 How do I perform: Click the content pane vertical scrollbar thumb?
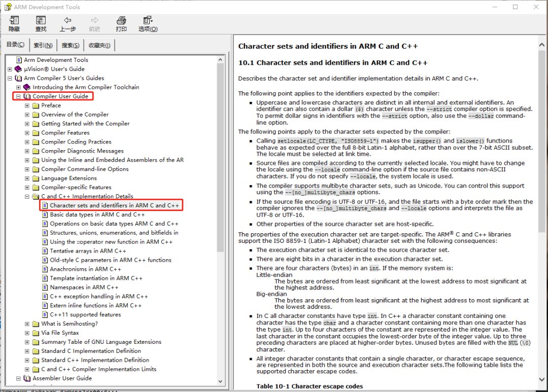542,141
